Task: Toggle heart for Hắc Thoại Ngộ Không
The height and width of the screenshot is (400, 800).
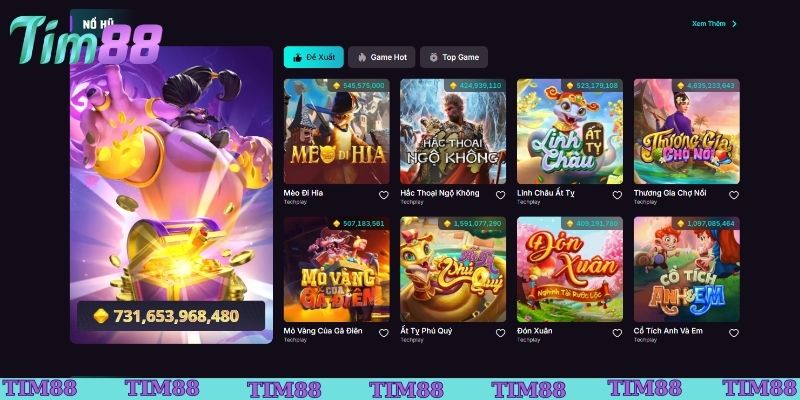Action: pyautogui.click(x=500, y=195)
